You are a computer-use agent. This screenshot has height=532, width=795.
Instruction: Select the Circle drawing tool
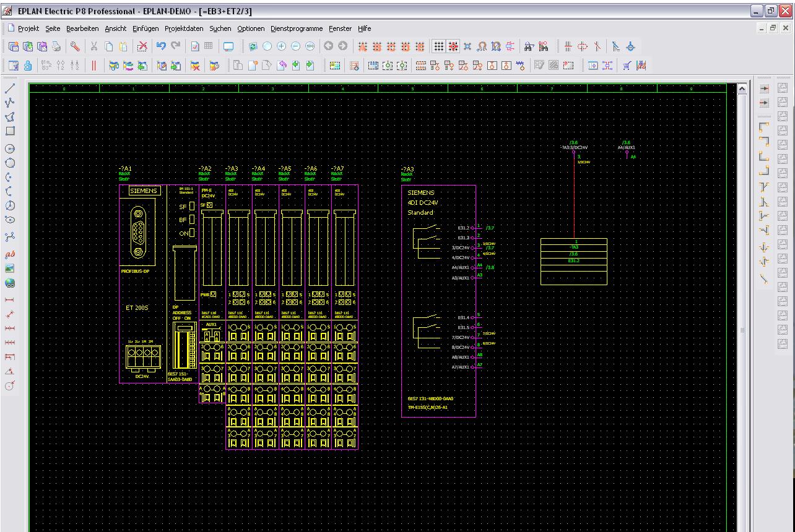pyautogui.click(x=10, y=149)
